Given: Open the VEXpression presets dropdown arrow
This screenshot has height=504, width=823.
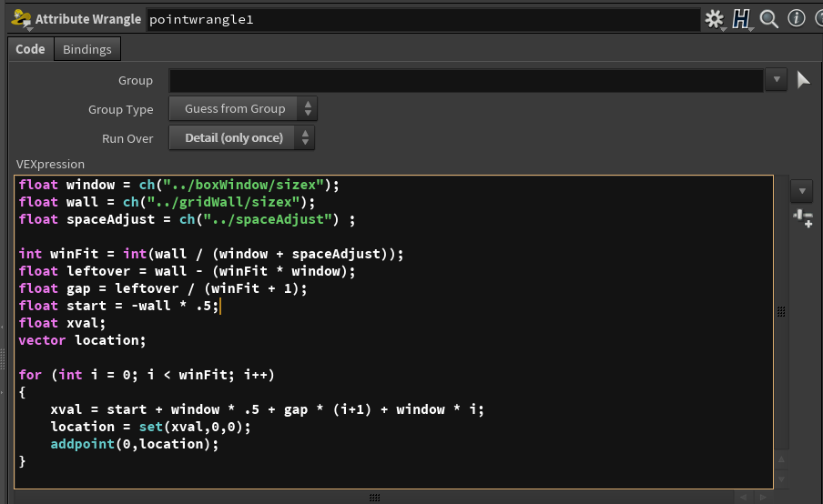Looking at the screenshot, I should click(x=802, y=191).
